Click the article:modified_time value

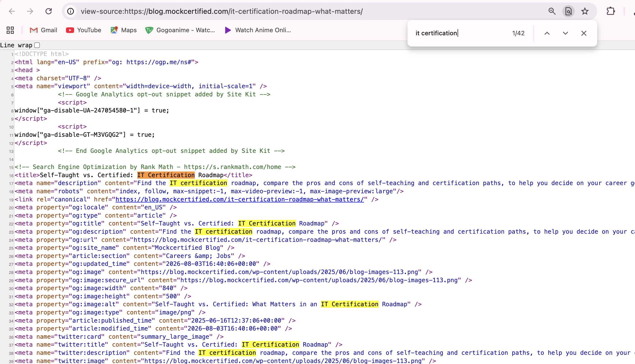(233, 328)
